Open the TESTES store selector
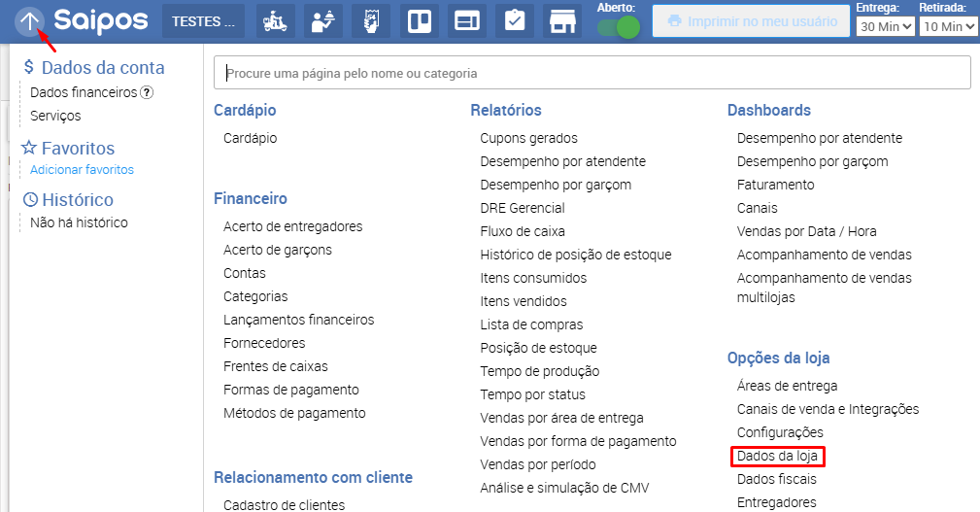The image size is (980, 512). tap(203, 21)
